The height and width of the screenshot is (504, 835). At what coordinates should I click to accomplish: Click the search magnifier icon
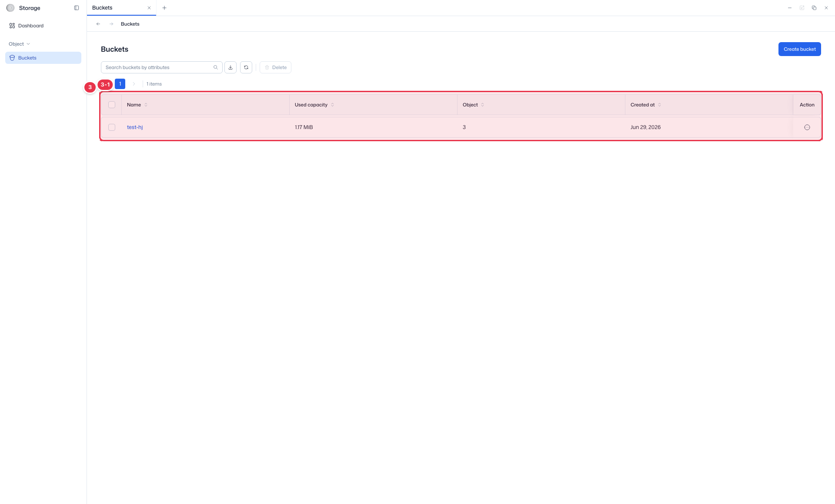pos(216,67)
